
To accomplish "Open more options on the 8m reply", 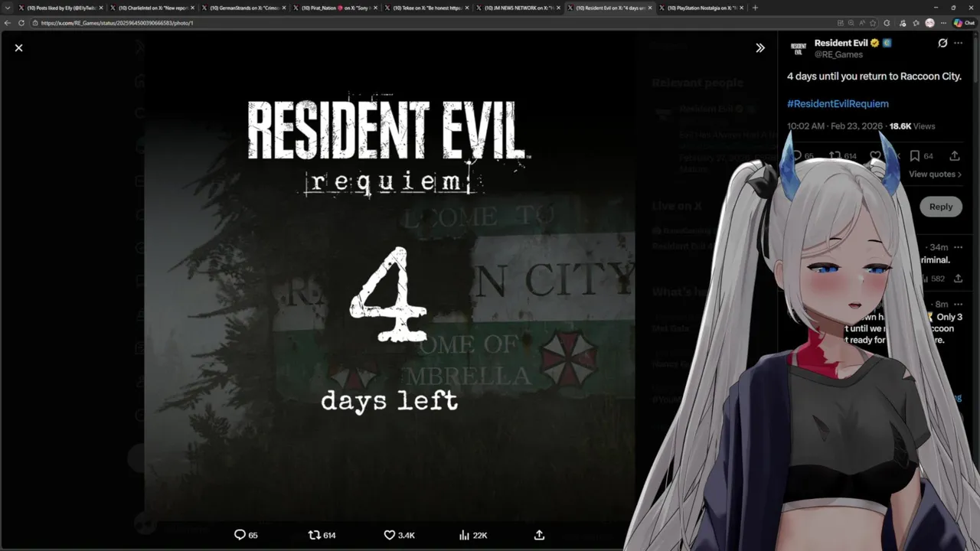I will (958, 304).
